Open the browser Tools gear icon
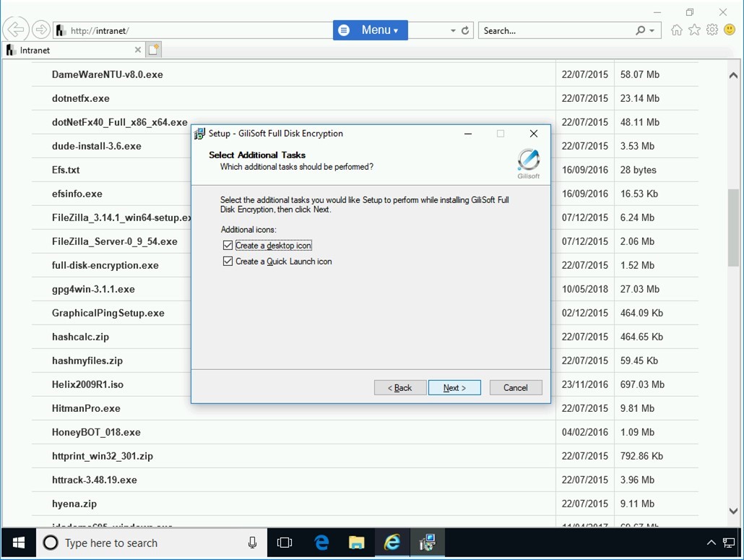The image size is (744, 560). tap(712, 30)
